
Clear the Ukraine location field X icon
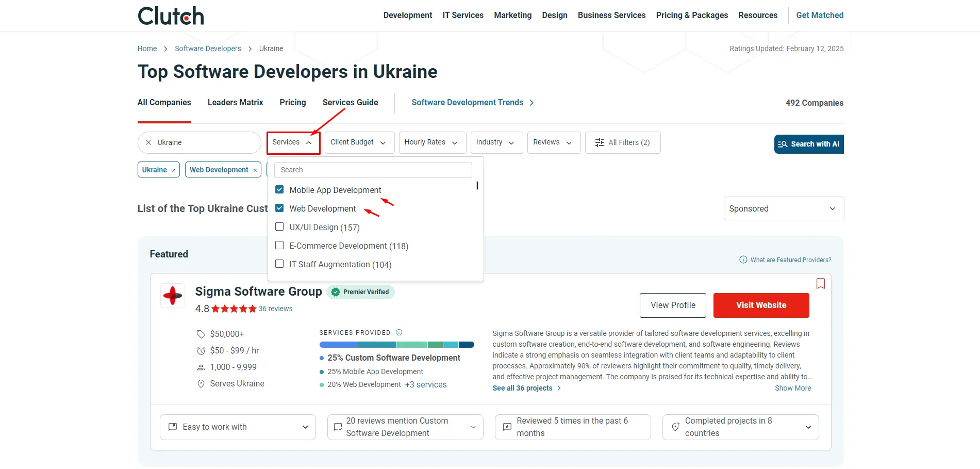(x=148, y=142)
